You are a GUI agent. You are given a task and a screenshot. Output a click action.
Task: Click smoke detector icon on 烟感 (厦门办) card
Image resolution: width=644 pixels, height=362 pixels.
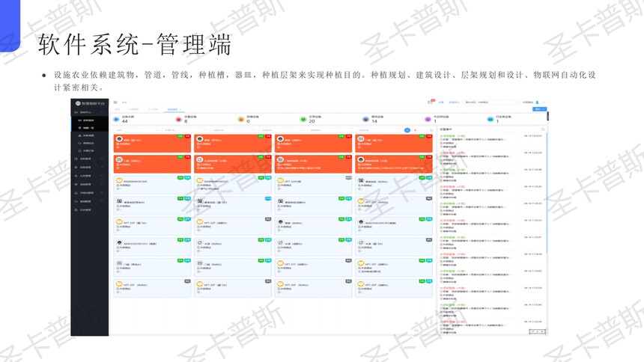tap(119, 139)
